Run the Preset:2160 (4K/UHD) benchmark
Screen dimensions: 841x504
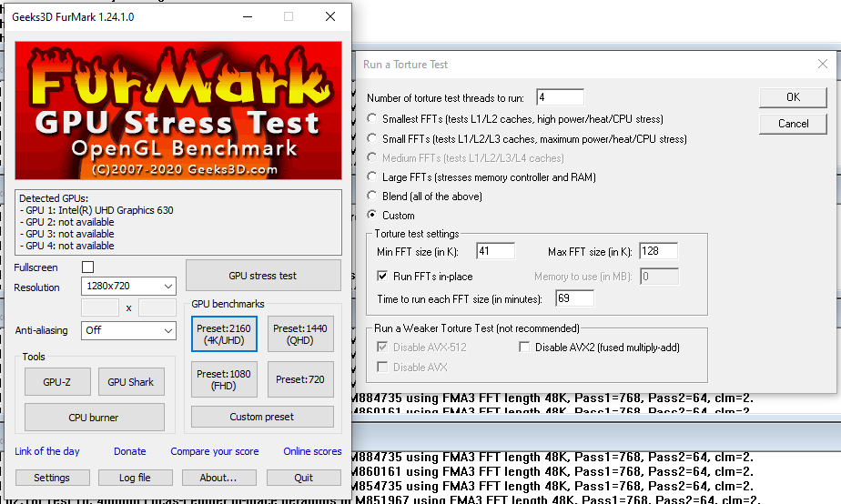pos(224,334)
